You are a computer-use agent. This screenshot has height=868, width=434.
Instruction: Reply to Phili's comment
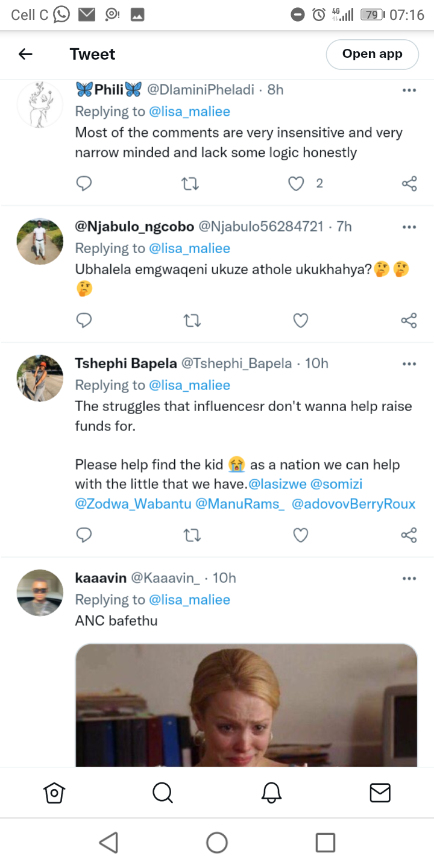[84, 183]
